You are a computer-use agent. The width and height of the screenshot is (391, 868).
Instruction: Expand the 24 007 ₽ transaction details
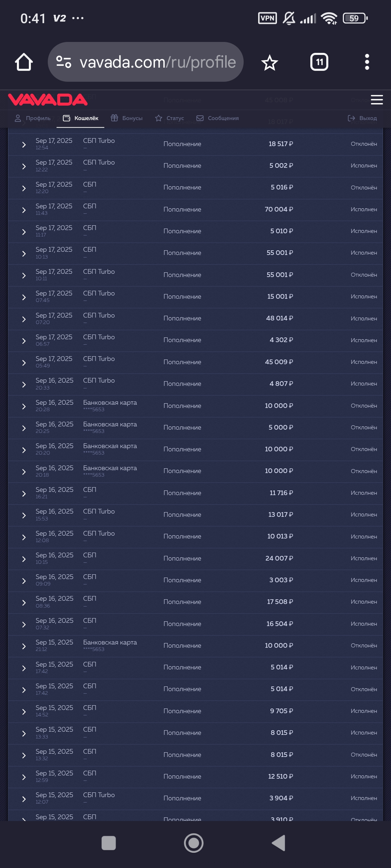[24, 559]
